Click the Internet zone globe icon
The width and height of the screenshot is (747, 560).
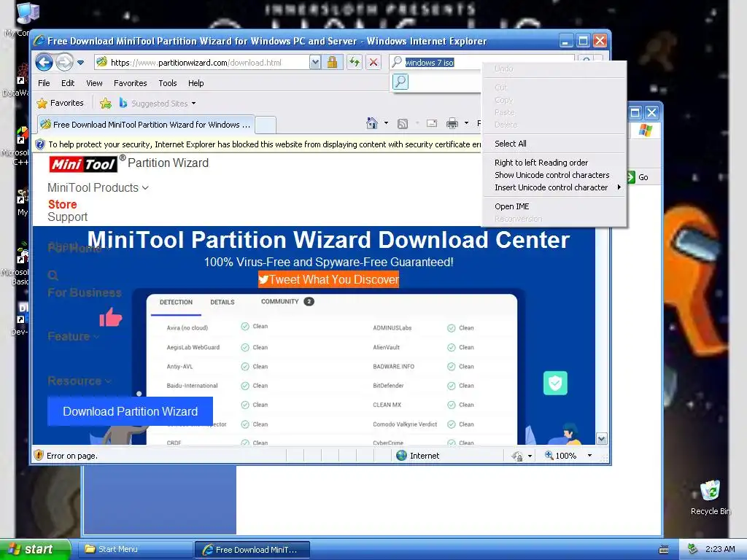(402, 455)
